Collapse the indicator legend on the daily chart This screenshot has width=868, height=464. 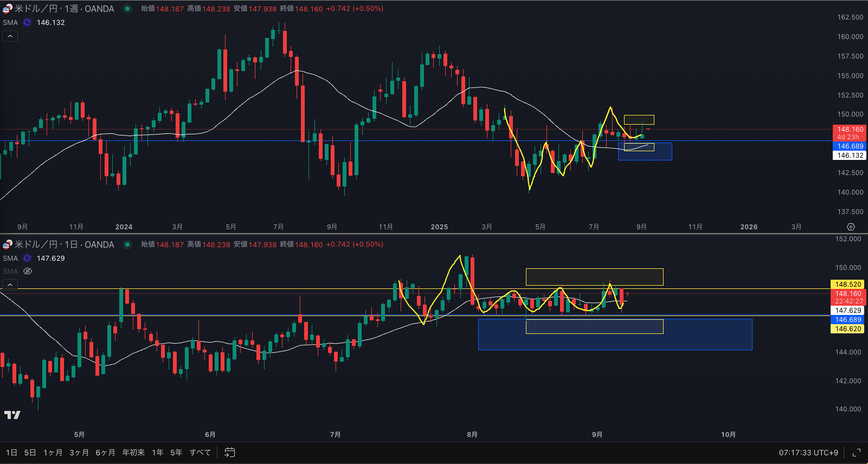(x=10, y=285)
